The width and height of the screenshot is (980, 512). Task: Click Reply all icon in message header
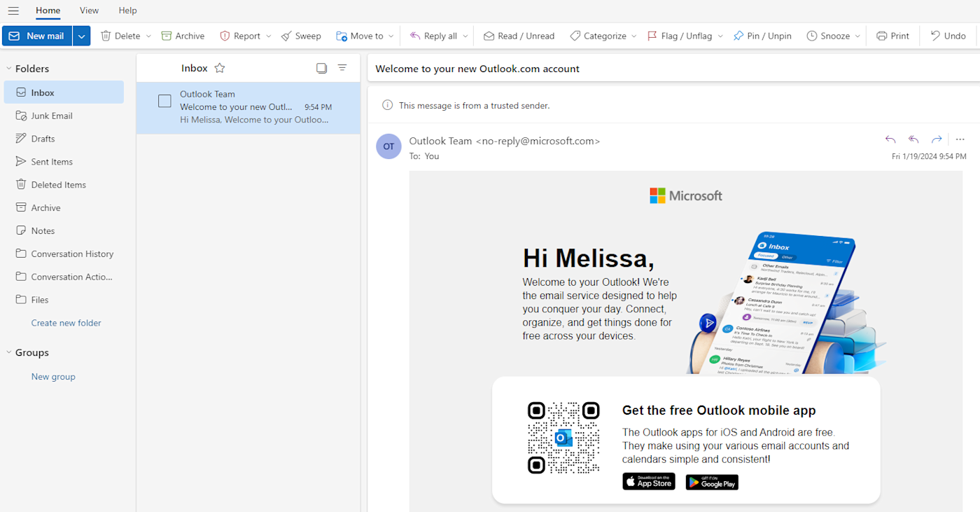coord(913,139)
